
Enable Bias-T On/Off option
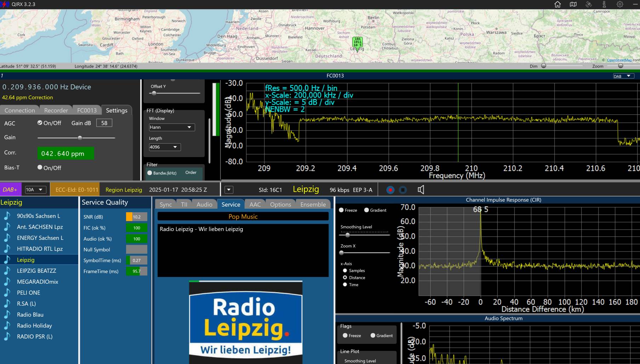click(40, 167)
